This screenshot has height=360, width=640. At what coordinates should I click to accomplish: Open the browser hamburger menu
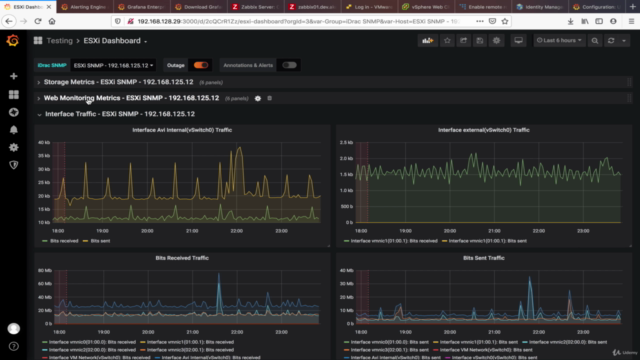coord(631,21)
